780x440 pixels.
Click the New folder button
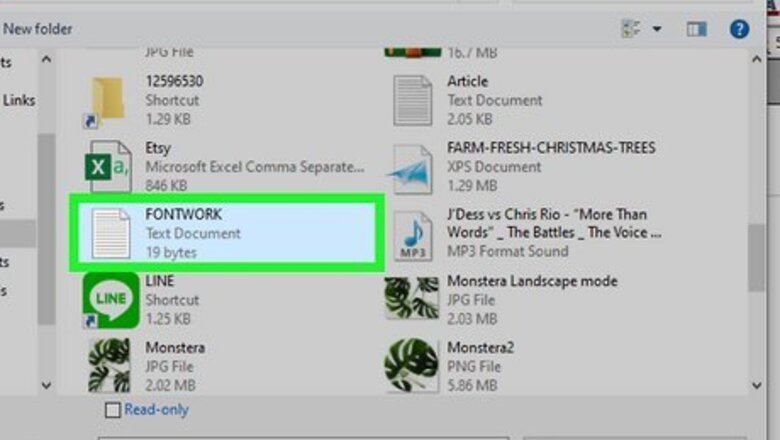pyautogui.click(x=38, y=29)
